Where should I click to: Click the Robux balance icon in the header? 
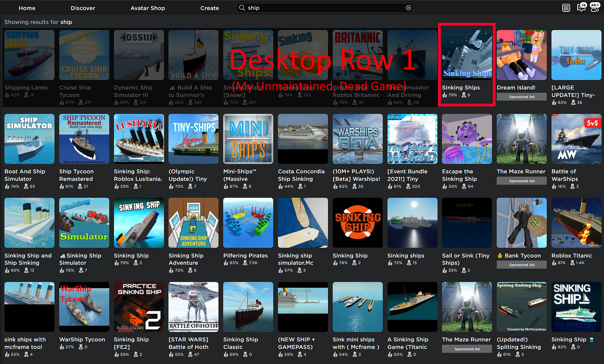(x=566, y=8)
